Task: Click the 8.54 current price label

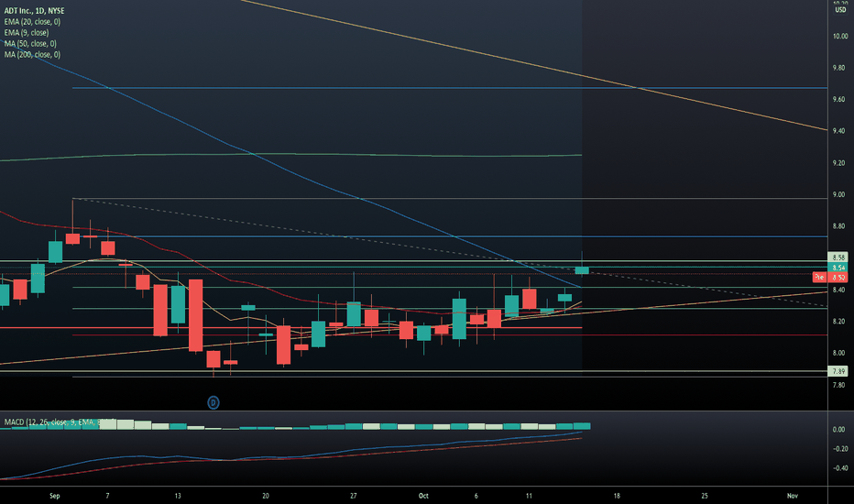Action: pos(838,268)
